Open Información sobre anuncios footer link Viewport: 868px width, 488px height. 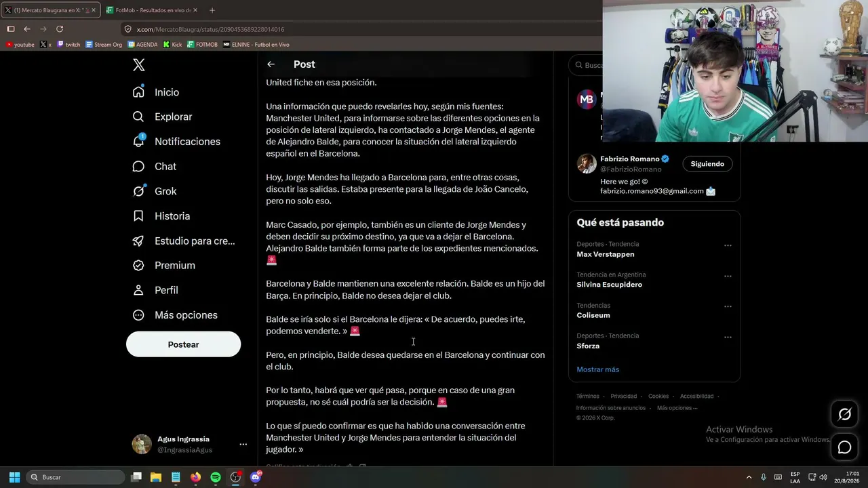(610, 408)
